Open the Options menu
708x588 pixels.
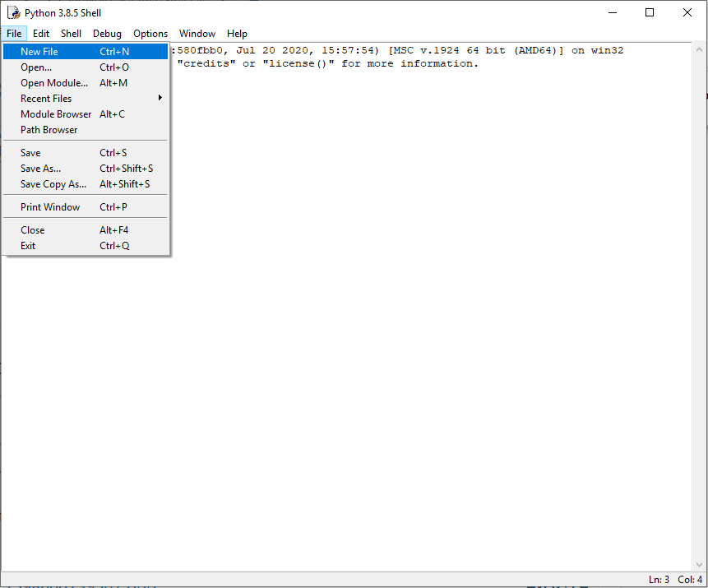pos(150,34)
